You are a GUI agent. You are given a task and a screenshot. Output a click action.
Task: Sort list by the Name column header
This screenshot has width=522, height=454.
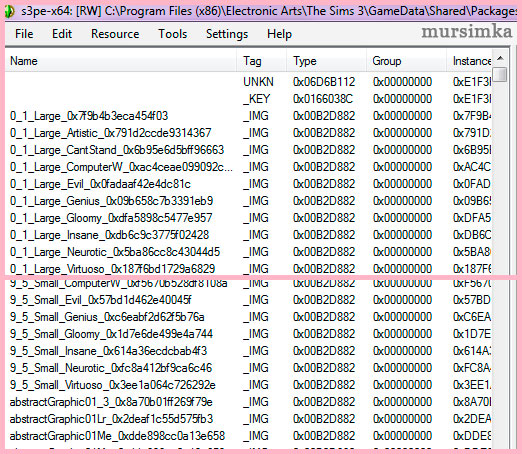(x=121, y=61)
